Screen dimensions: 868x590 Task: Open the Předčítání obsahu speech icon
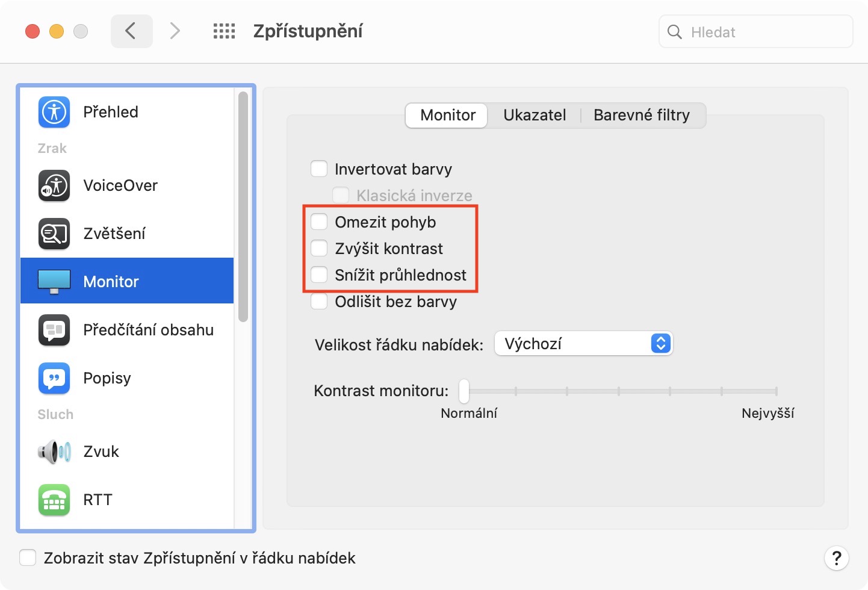(54, 330)
